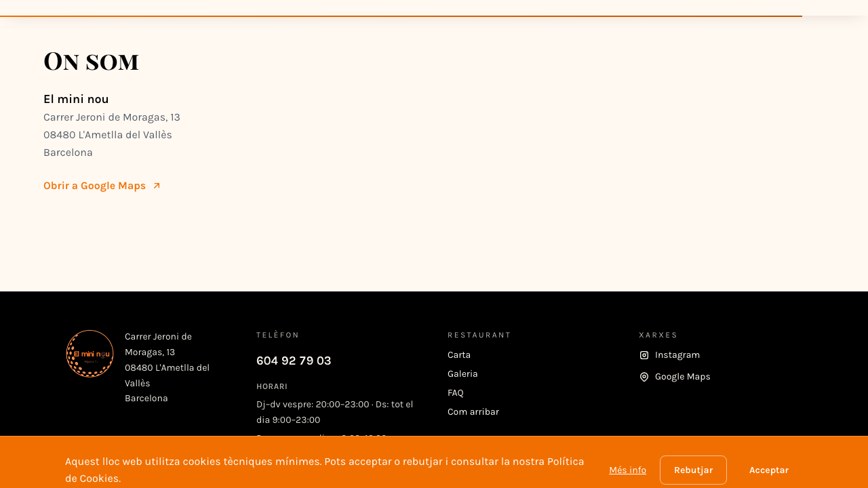This screenshot has height=488, width=868.
Task: Open the Carta footer link
Action: [459, 355]
